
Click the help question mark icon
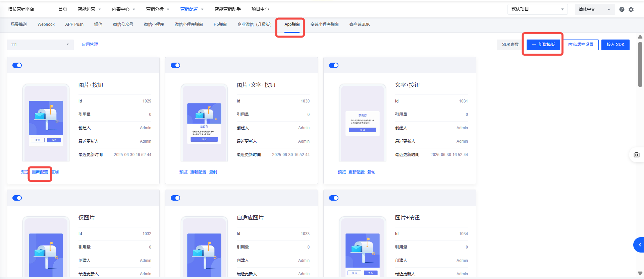622,9
